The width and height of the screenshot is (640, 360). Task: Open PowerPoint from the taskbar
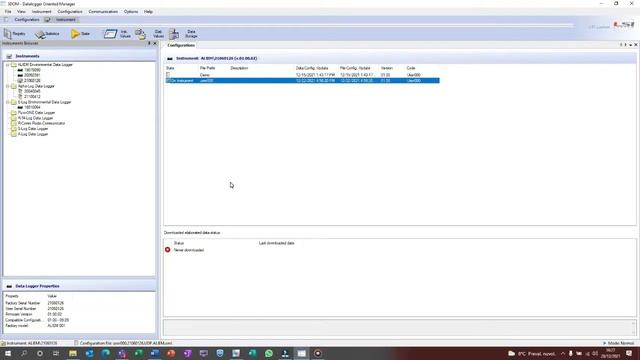coord(171,353)
